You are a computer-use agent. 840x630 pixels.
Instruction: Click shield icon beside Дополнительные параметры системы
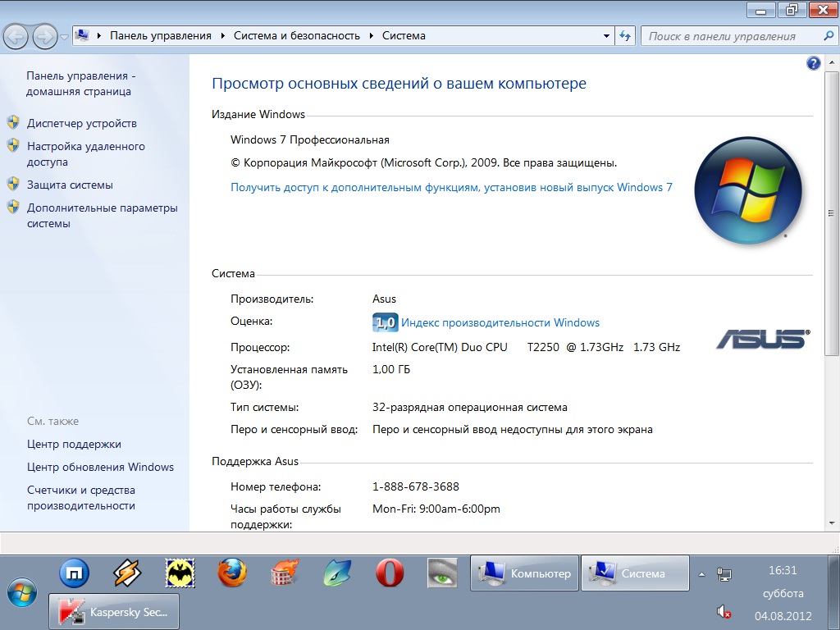13,207
